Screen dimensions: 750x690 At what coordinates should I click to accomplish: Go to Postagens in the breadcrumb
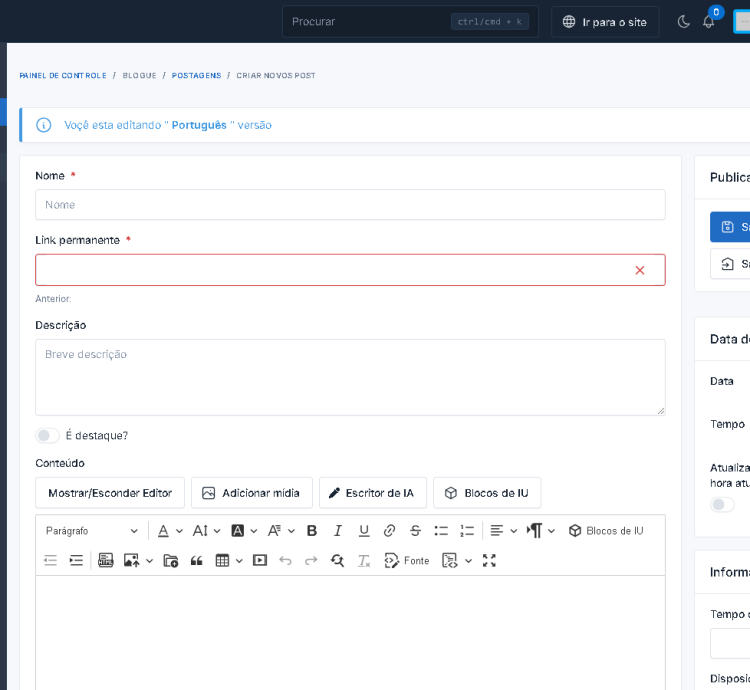pos(195,76)
